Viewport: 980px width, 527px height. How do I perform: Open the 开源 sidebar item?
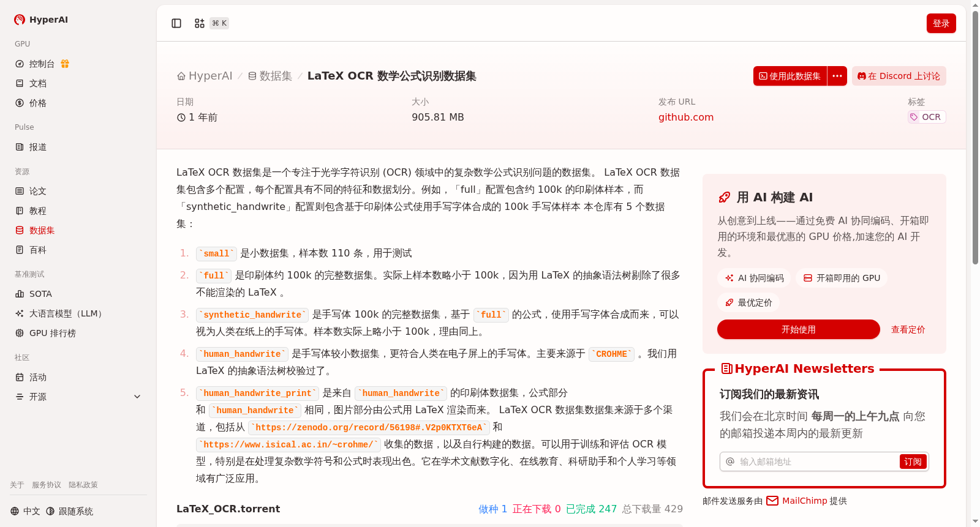(78, 397)
